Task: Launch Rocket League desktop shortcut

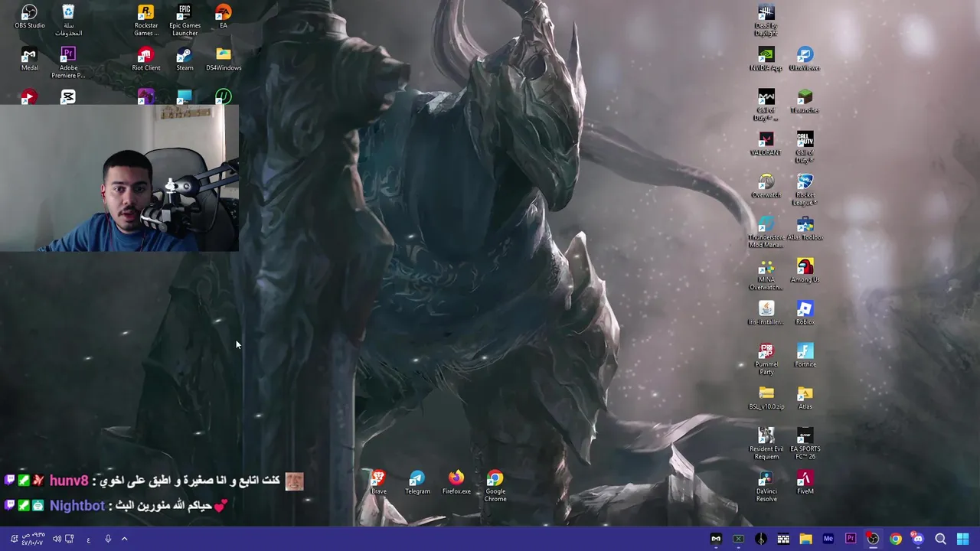Action: (804, 190)
